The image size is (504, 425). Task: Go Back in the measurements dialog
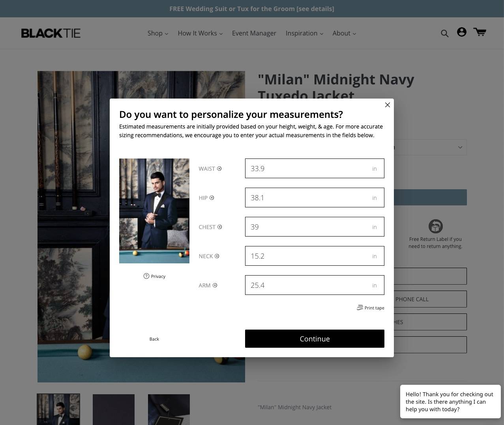coord(154,339)
